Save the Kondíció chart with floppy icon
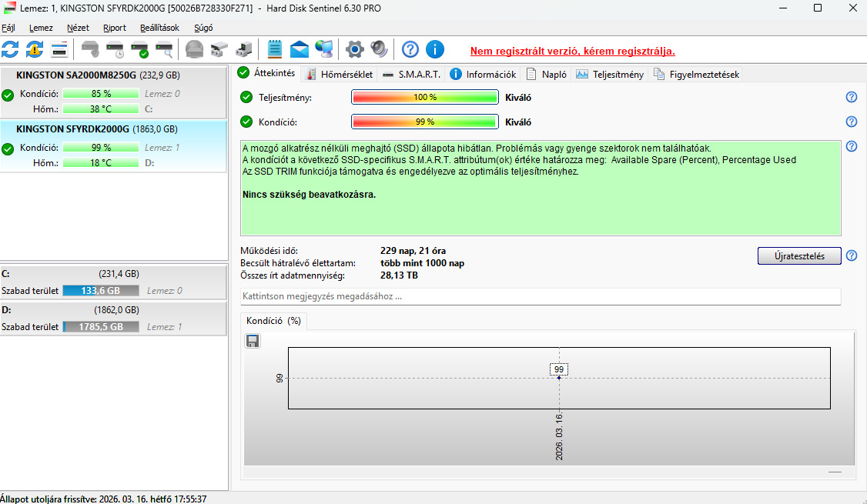The width and height of the screenshot is (867, 504). [252, 341]
